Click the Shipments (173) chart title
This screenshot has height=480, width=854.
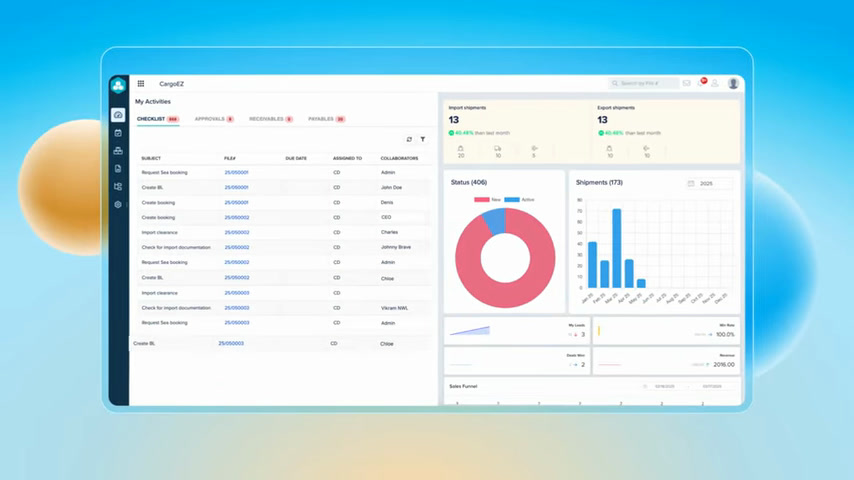tap(599, 183)
